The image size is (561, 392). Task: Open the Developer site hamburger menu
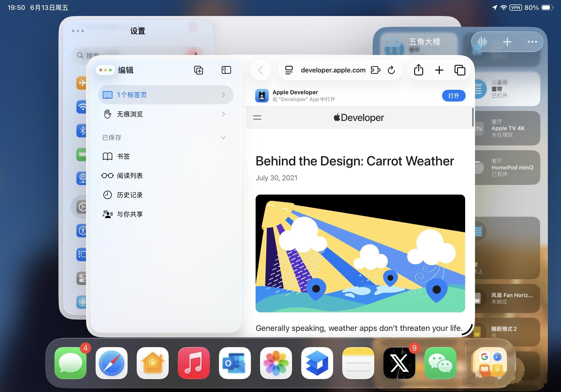click(x=257, y=118)
